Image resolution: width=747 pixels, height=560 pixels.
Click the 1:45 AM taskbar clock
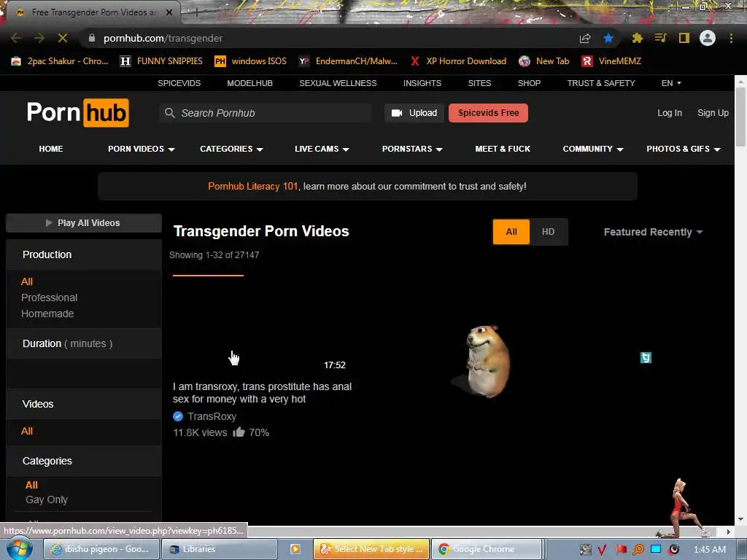tap(710, 550)
